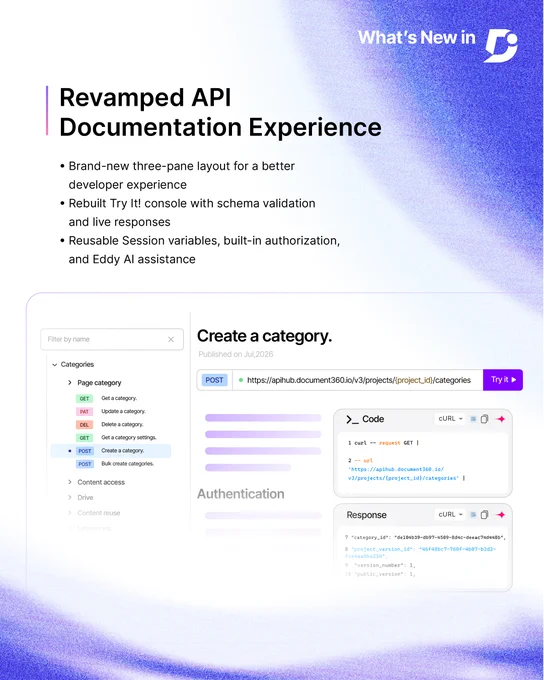Click the Try it button
The image size is (544, 680).
(x=503, y=380)
